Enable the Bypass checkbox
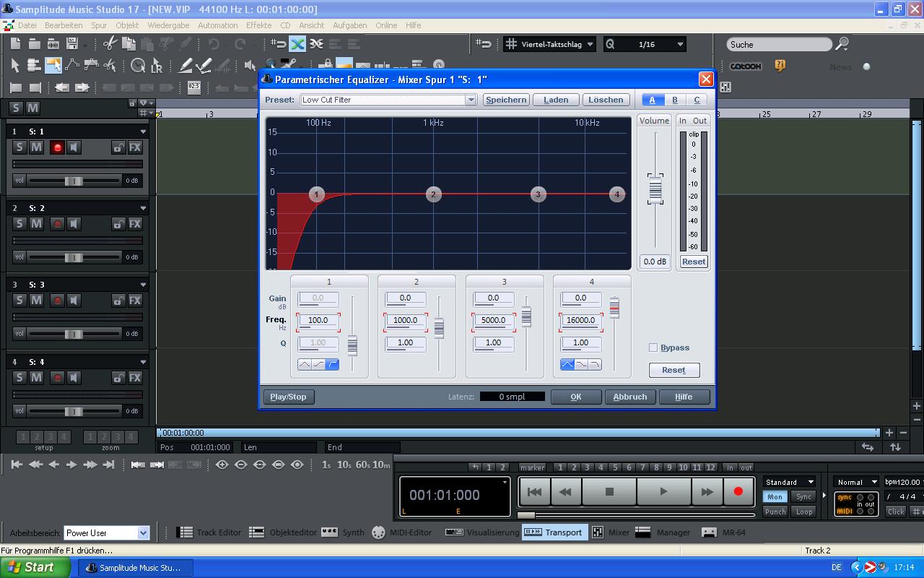This screenshot has width=924, height=578. (x=653, y=348)
